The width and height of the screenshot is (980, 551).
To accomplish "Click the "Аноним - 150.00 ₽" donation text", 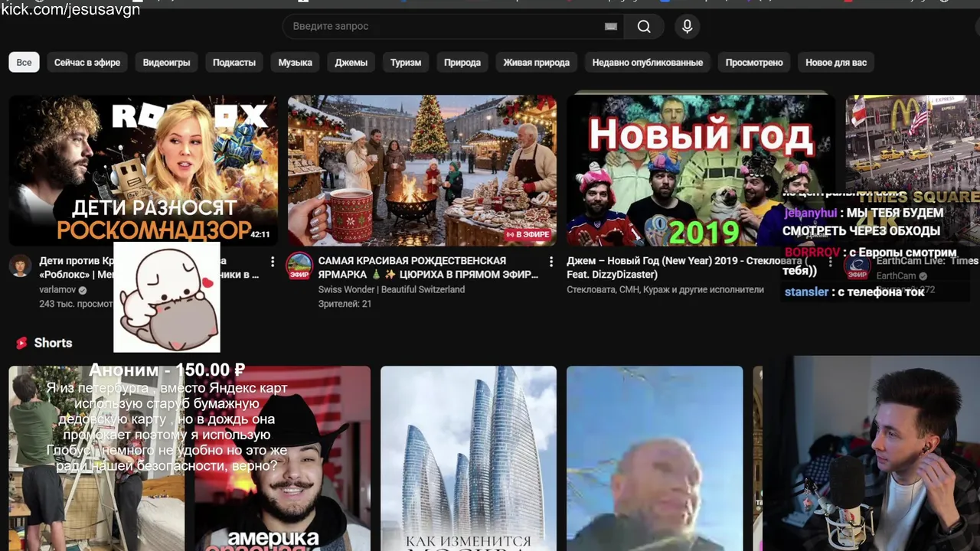I will tap(167, 370).
